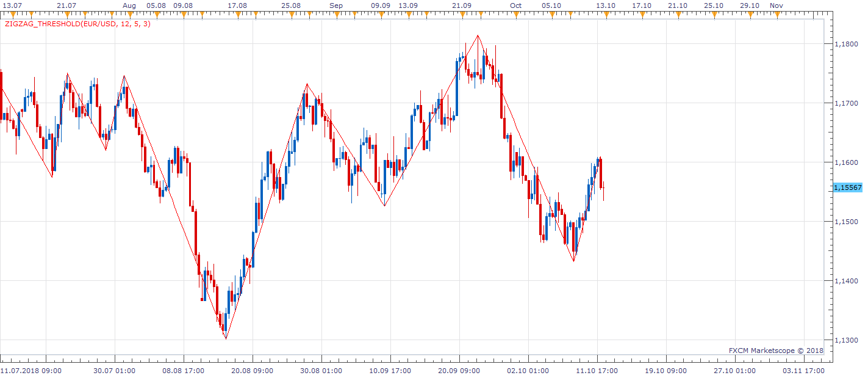Select the 09.09 date on top axis

tap(381, 5)
